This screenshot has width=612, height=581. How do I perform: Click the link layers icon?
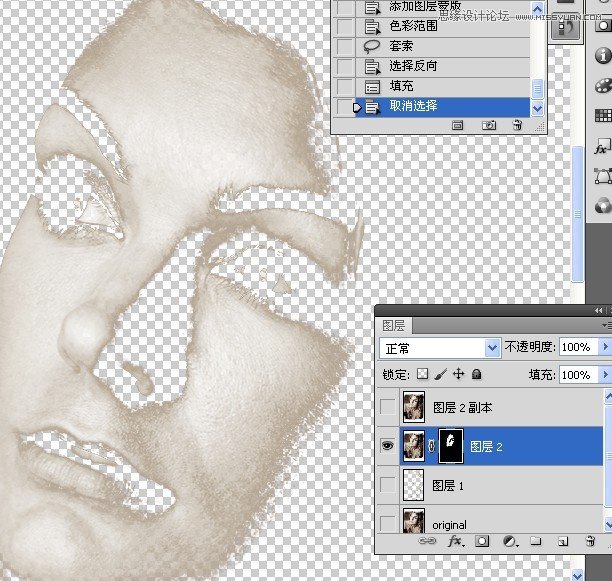pos(427,541)
